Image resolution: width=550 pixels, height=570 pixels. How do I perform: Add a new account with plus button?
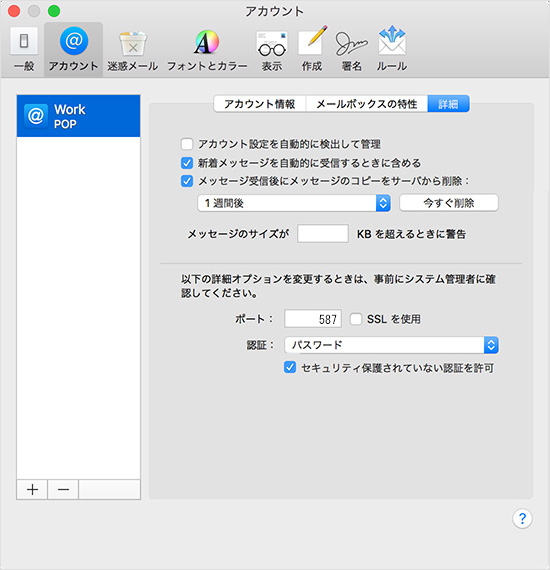pos(32,490)
